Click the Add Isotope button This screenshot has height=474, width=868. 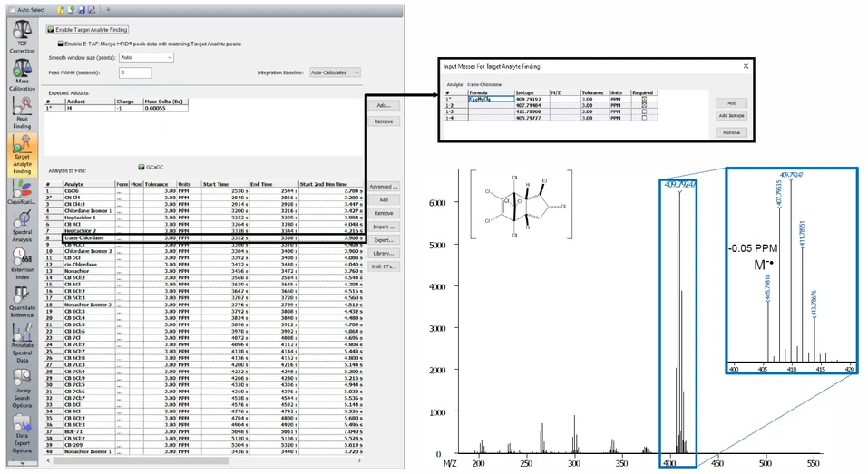point(731,116)
